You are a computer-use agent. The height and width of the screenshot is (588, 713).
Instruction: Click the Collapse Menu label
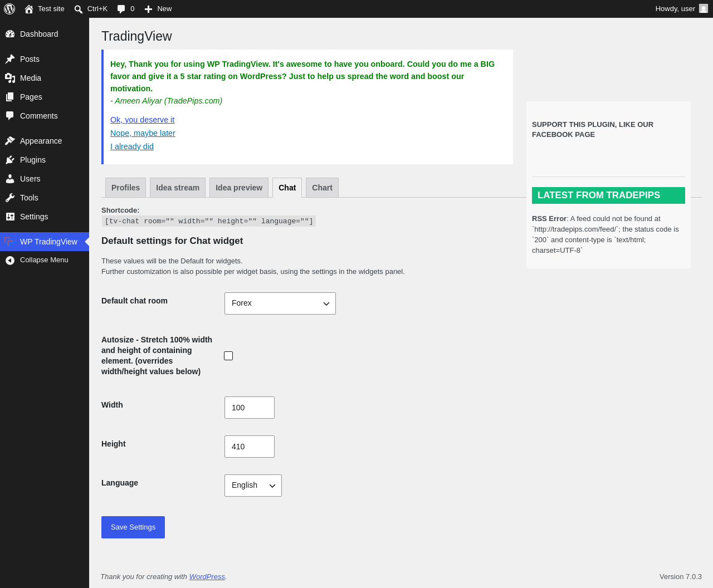(44, 260)
